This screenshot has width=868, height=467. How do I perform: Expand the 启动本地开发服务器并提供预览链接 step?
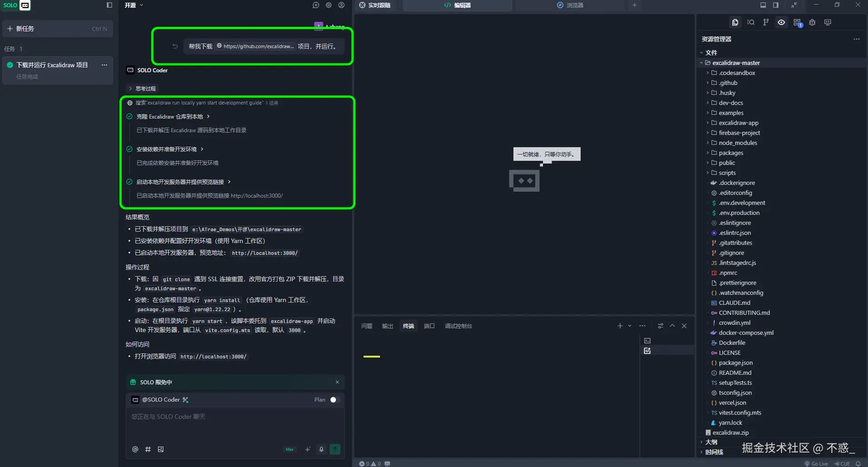click(x=183, y=182)
